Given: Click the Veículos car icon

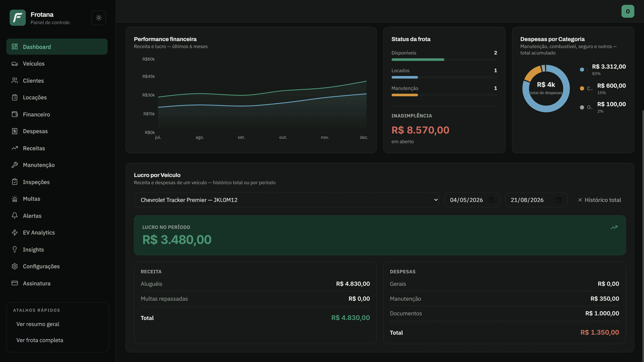Looking at the screenshot, I should (15, 64).
